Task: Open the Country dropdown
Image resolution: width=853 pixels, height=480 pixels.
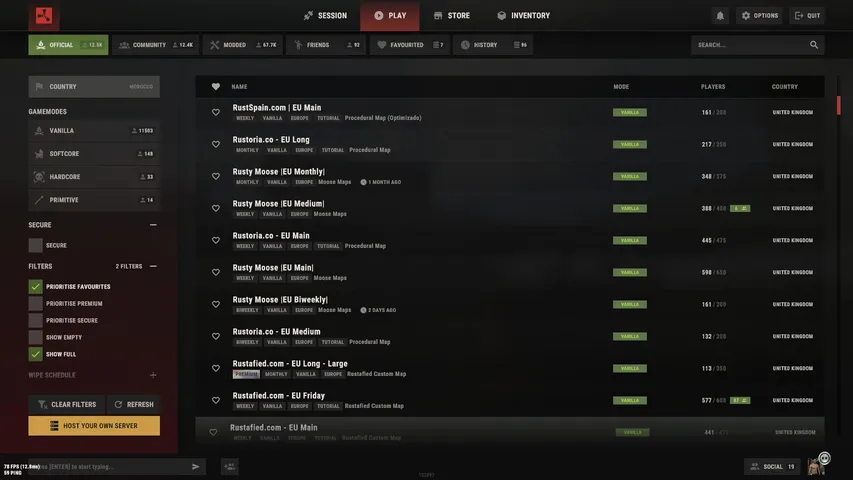Action: 94,87
